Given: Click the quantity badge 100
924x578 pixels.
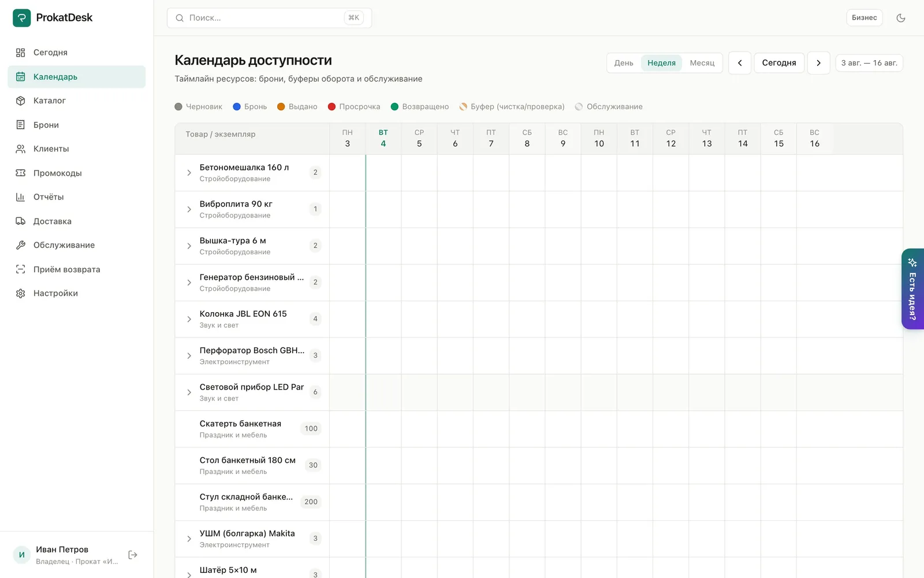Looking at the screenshot, I should pyautogui.click(x=311, y=429).
